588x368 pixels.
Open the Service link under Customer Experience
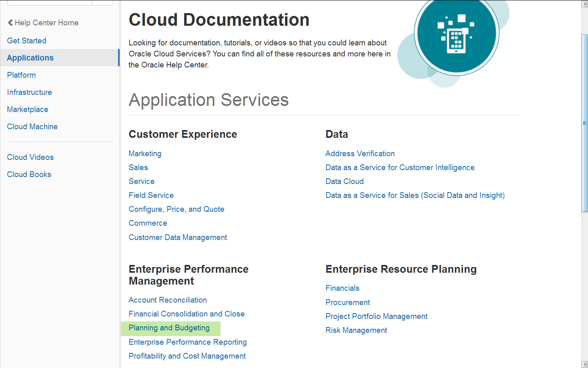[x=142, y=181]
